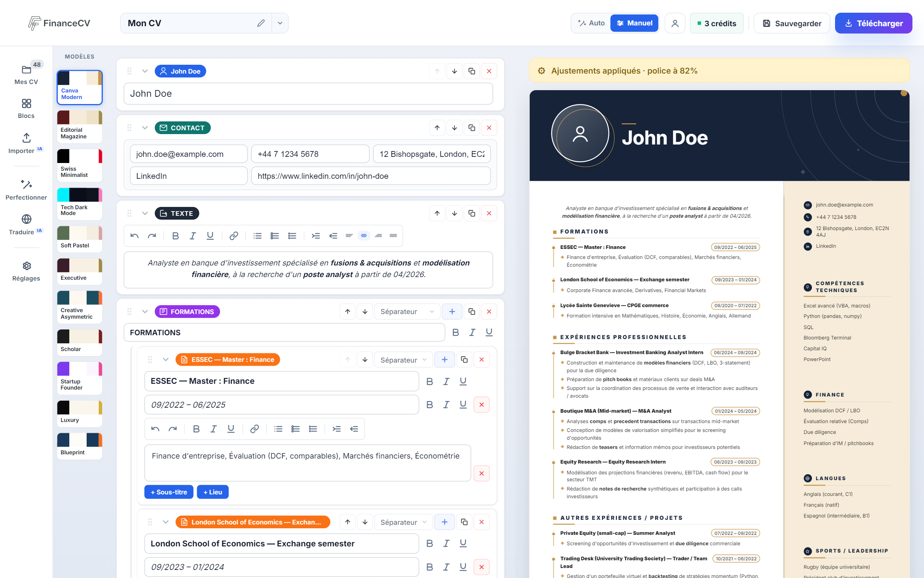Screen dimensions: 924x578
Task: Duplicate the CONTACT block
Action: click(x=472, y=128)
